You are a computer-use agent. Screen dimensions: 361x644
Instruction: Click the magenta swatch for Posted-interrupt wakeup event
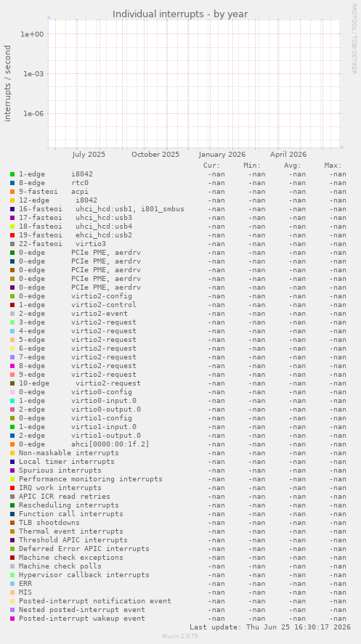tap(12, 619)
